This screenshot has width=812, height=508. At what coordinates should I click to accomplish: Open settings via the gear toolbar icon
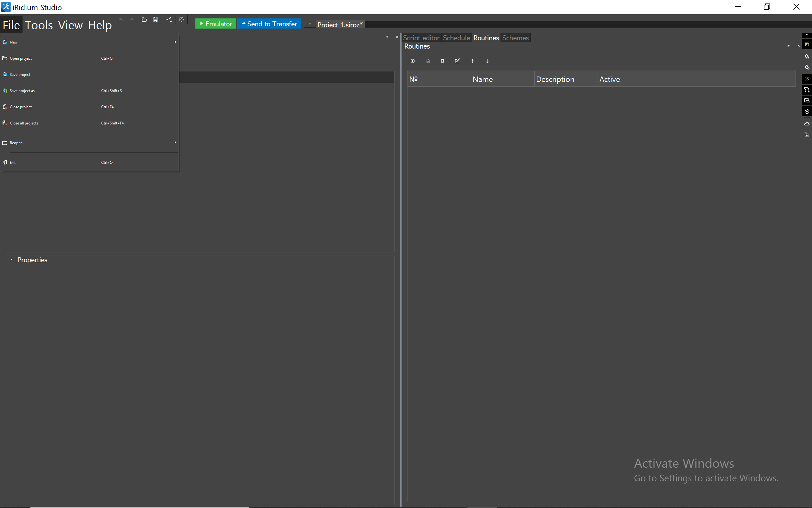click(x=181, y=19)
